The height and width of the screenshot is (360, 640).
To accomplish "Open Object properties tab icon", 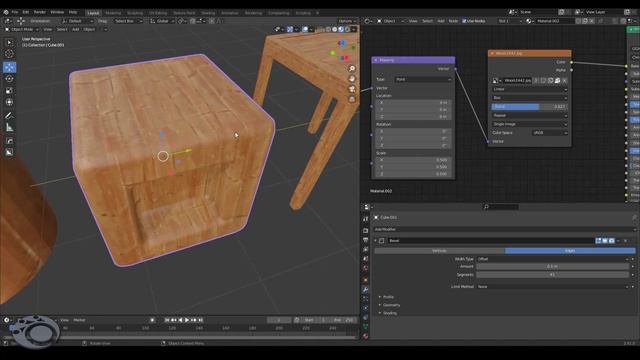I will [x=366, y=280].
